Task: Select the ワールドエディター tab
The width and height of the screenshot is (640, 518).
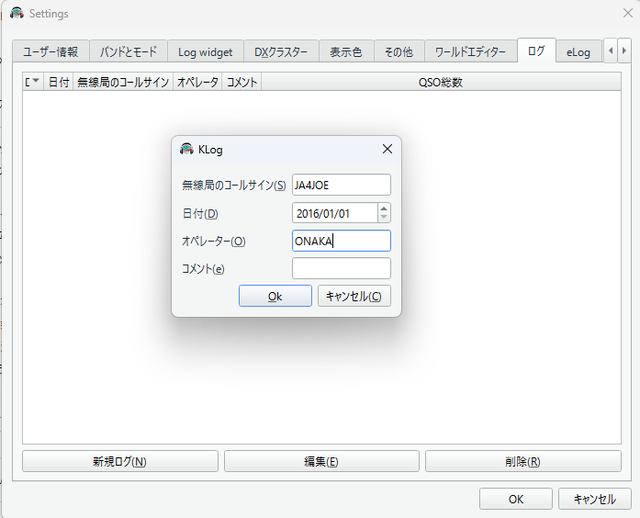Action: tap(471, 51)
